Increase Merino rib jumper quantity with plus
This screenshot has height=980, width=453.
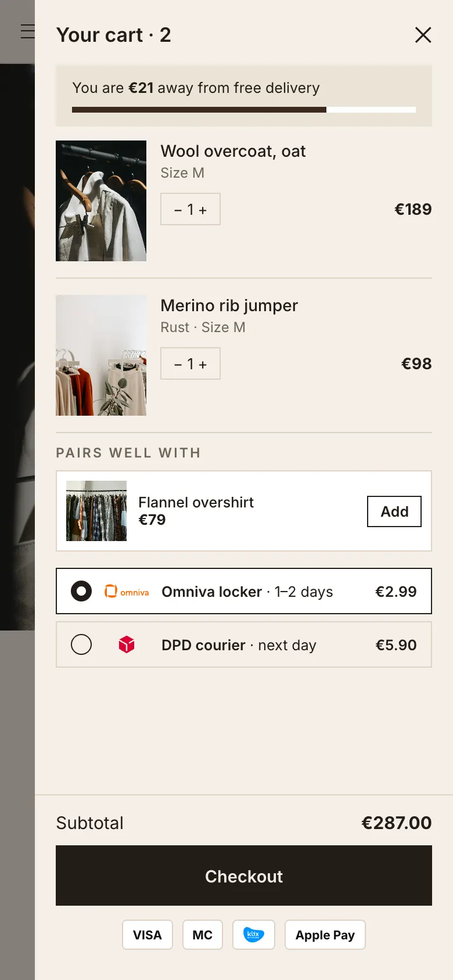(203, 365)
